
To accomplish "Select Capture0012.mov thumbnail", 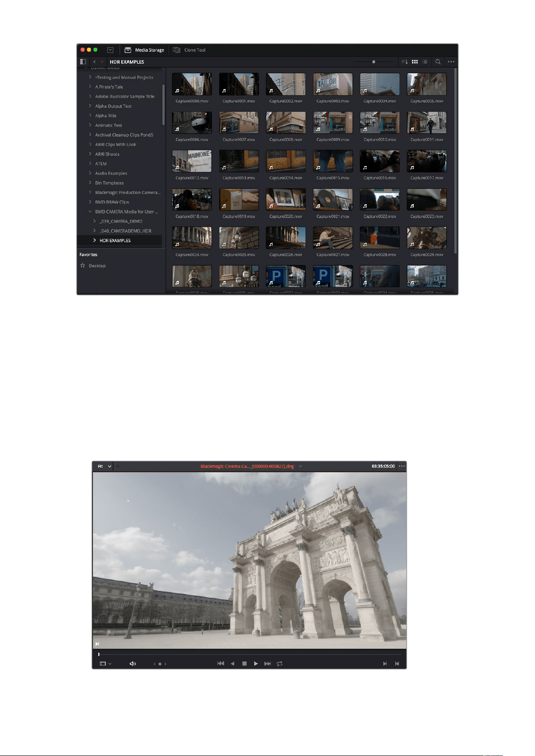I will pos(192,161).
